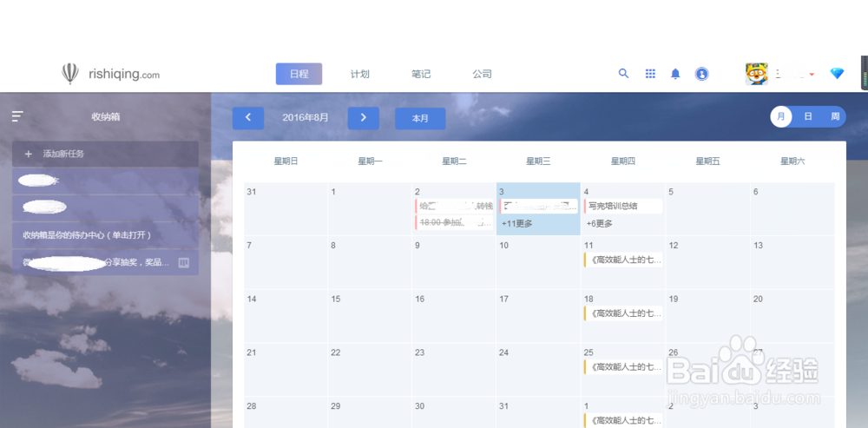Open the 转钱 event on August 2
The image size is (868, 428).
(454, 206)
